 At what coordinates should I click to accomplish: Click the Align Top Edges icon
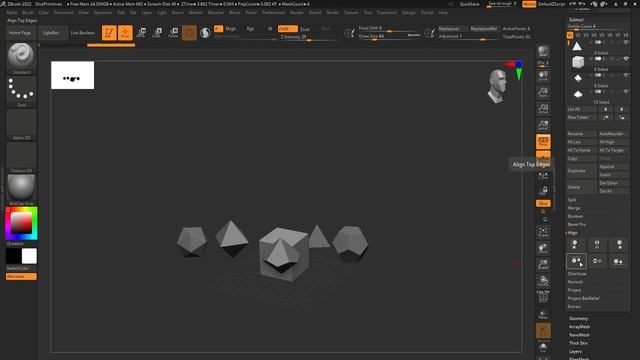pyautogui.click(x=576, y=261)
